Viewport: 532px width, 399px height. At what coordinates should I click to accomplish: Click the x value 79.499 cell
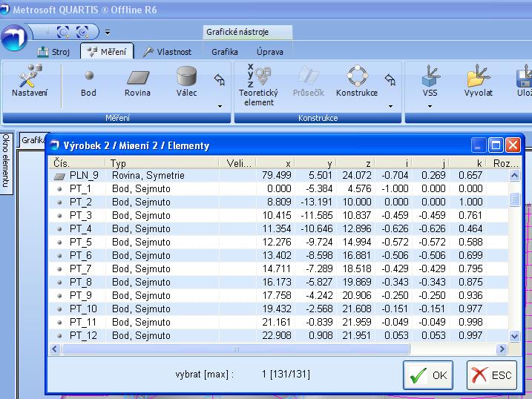pyautogui.click(x=277, y=175)
